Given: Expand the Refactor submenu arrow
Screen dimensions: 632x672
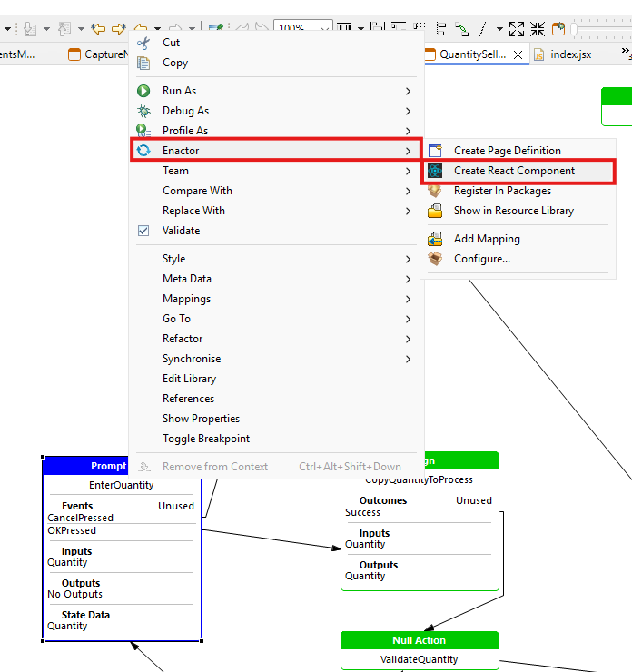Looking at the screenshot, I should (409, 339).
